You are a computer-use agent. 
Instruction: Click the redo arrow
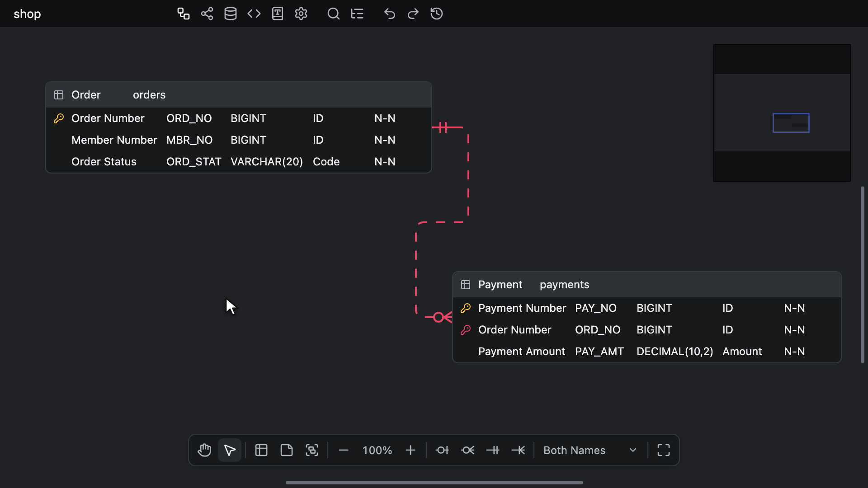pos(413,14)
